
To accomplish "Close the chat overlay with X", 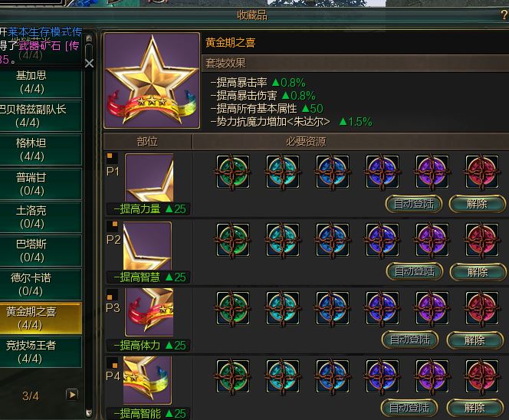I will [x=89, y=64].
